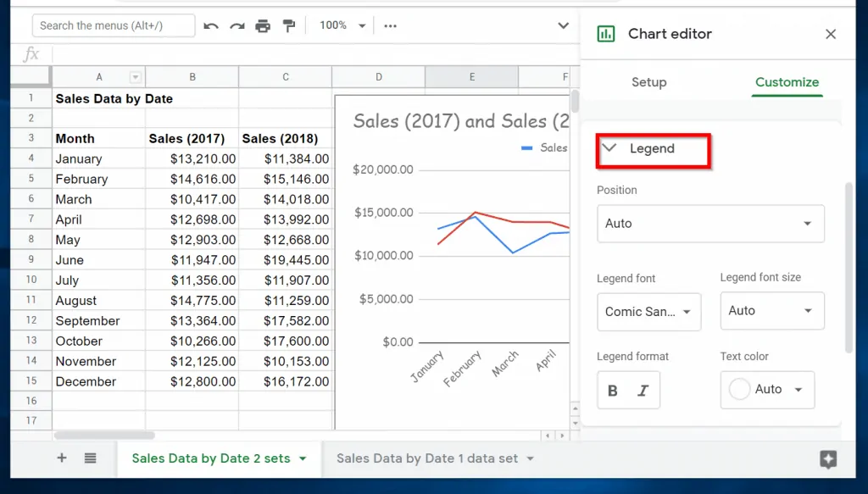This screenshot has width=868, height=494.
Task: Click the Add sheet plus icon
Action: pyautogui.click(x=62, y=458)
